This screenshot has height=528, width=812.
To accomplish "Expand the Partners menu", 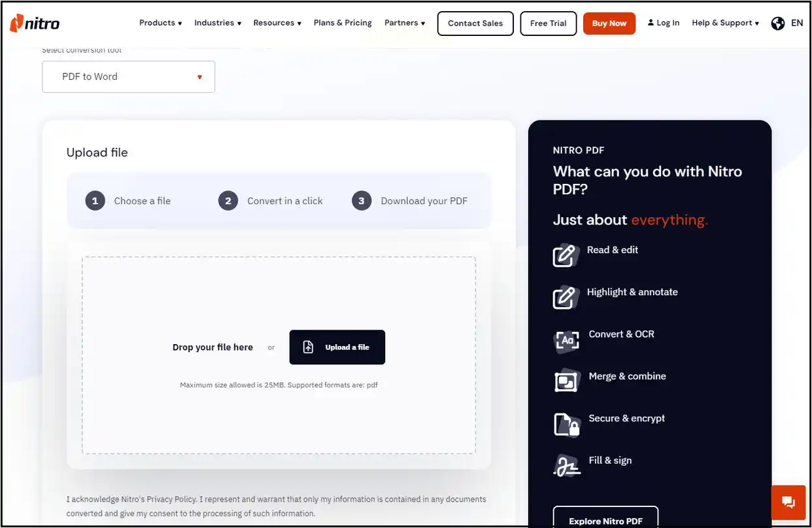I will pyautogui.click(x=405, y=23).
